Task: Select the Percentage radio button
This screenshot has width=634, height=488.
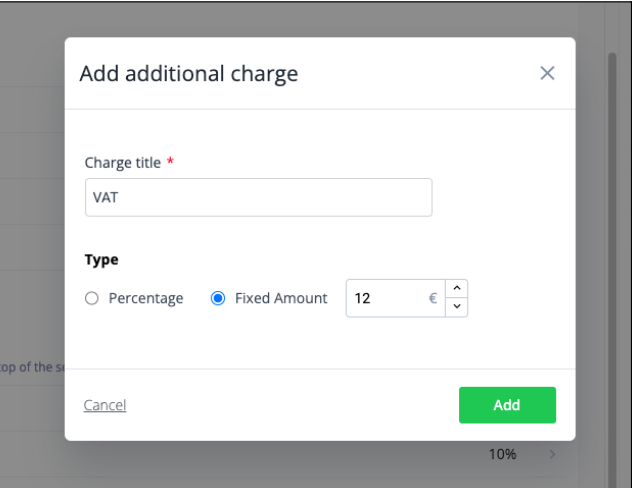Action: 92,298
